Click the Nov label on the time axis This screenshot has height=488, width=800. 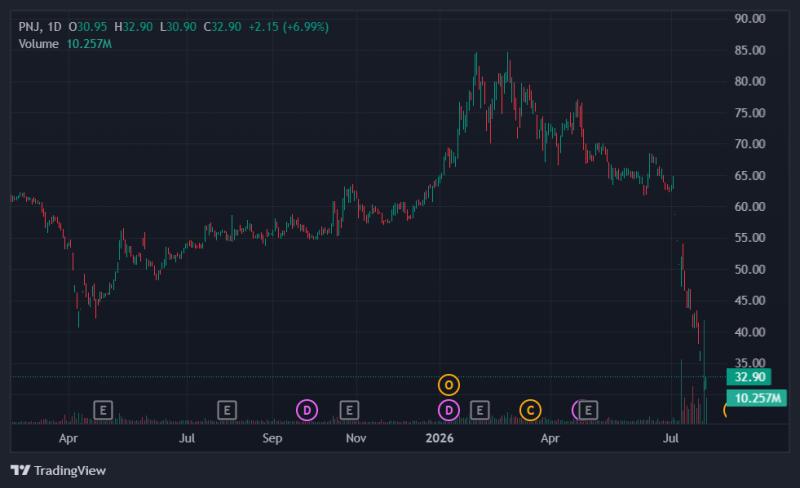click(x=356, y=438)
